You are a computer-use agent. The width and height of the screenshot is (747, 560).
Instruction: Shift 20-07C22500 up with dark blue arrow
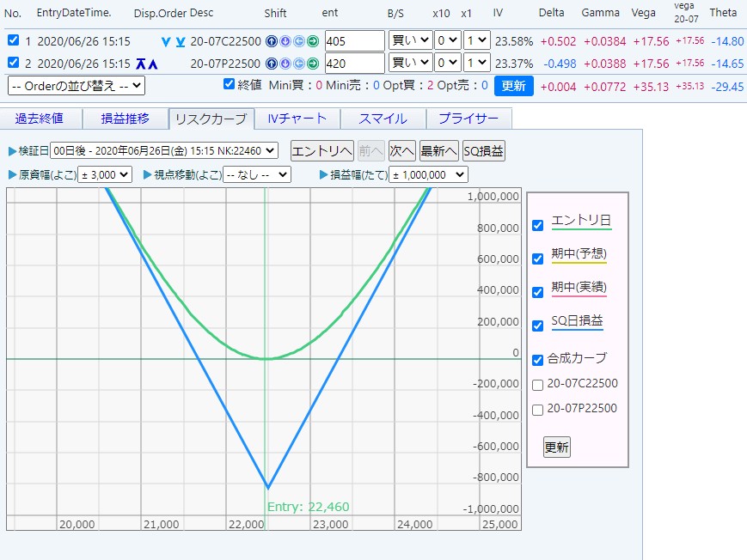coord(272,41)
